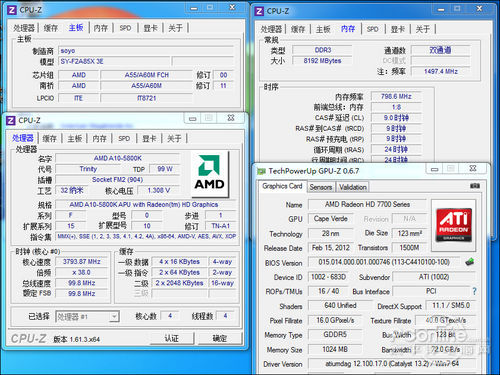Viewport: 500px width, 375px height.
Task: Select 处理器 tab in the CPU-Z memory window
Action: [271, 29]
